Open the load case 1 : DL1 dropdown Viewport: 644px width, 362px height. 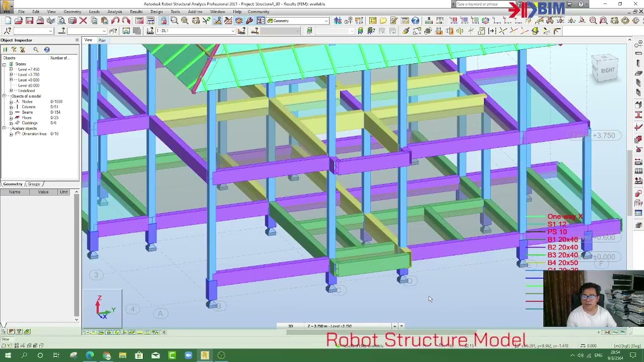click(232, 31)
